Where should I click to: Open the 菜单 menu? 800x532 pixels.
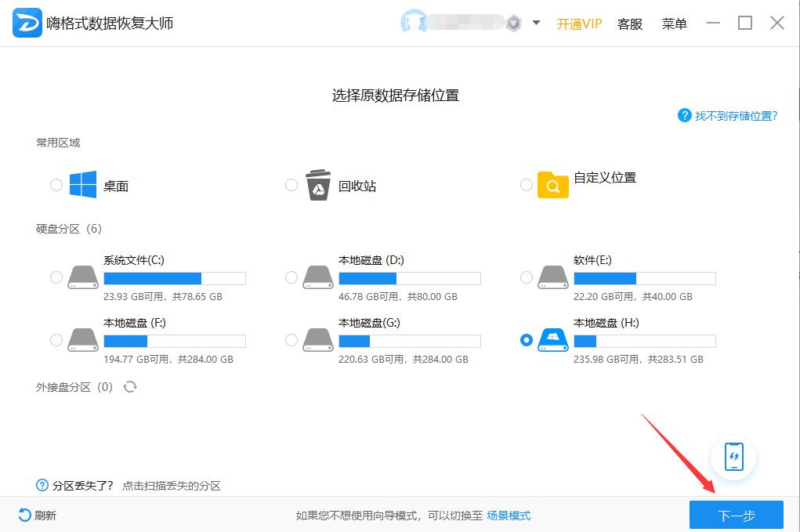pos(674,24)
